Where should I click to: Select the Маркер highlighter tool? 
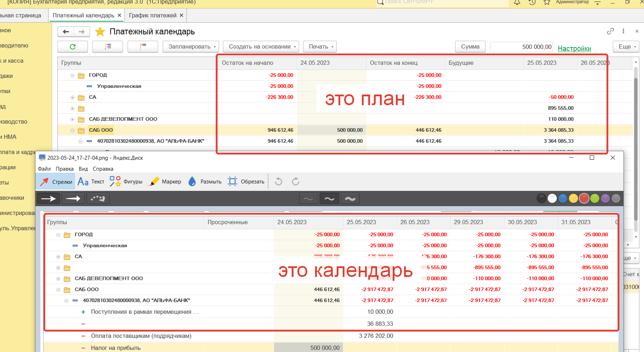coord(166,182)
